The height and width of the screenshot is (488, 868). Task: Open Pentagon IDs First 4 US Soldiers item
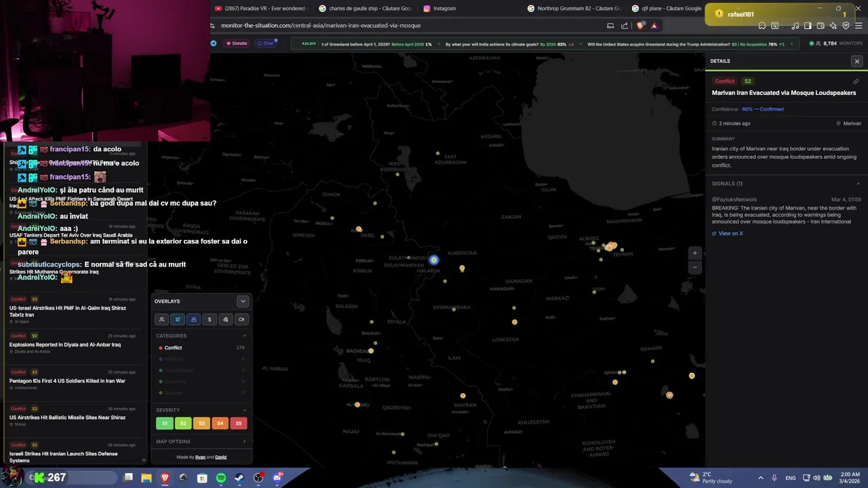click(73, 380)
